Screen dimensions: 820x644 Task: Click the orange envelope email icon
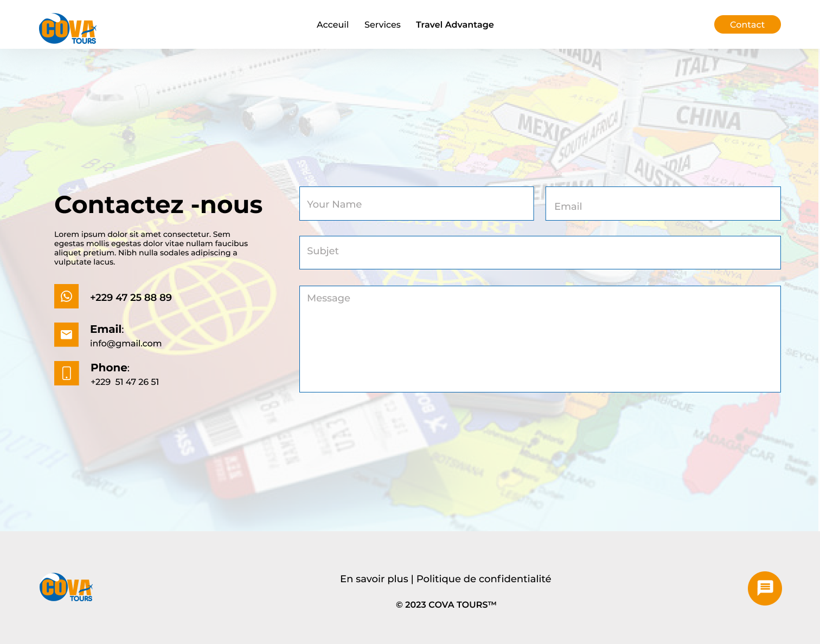click(x=66, y=334)
